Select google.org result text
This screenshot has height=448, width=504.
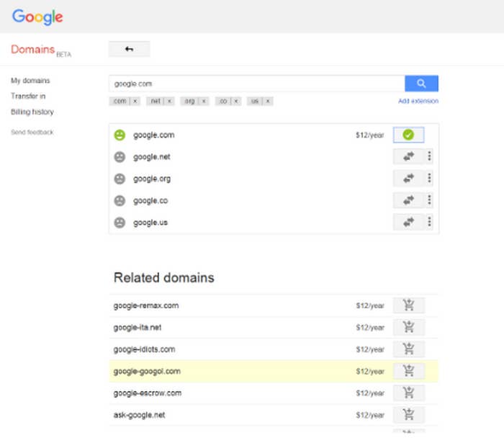(152, 179)
